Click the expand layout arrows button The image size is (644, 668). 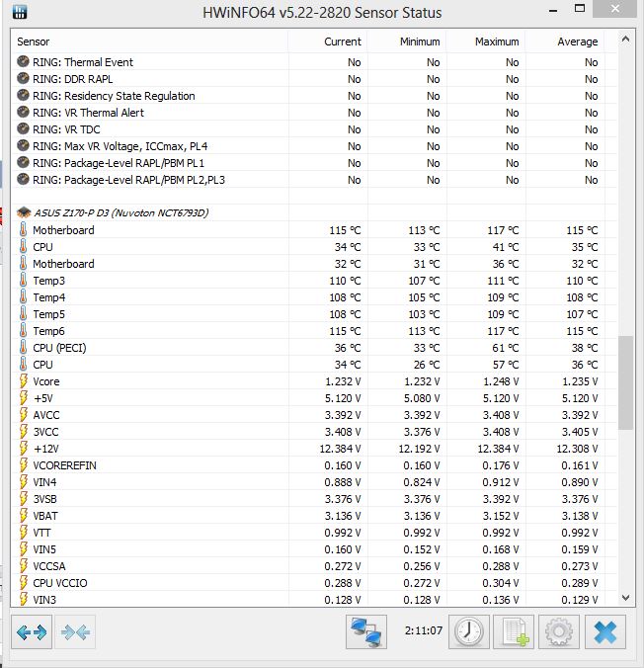click(32, 631)
